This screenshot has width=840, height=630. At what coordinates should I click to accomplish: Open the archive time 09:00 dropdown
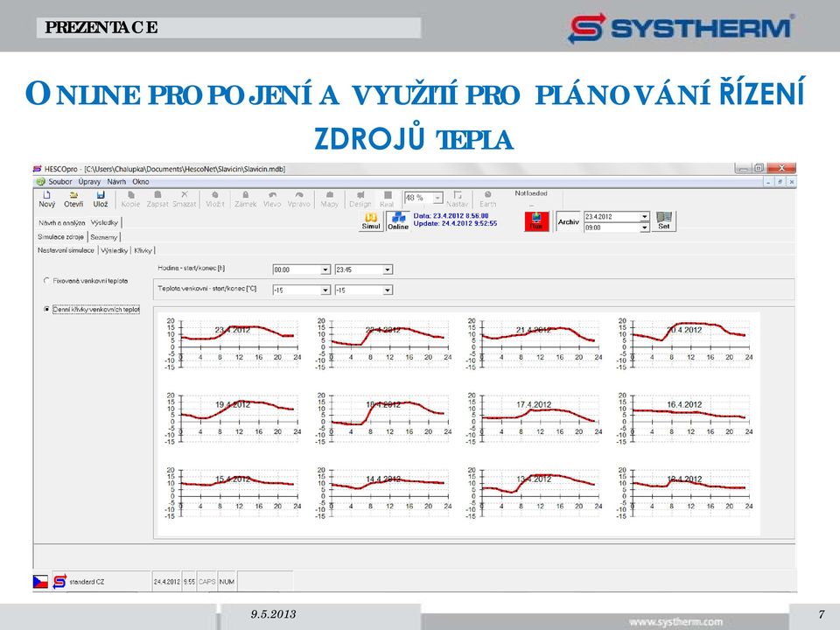645,227
